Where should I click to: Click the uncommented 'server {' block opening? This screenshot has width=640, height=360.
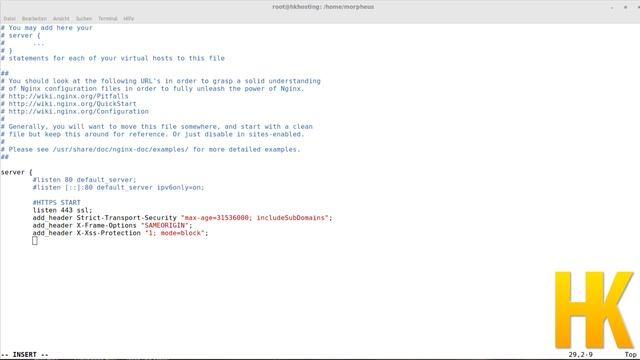click(17, 172)
